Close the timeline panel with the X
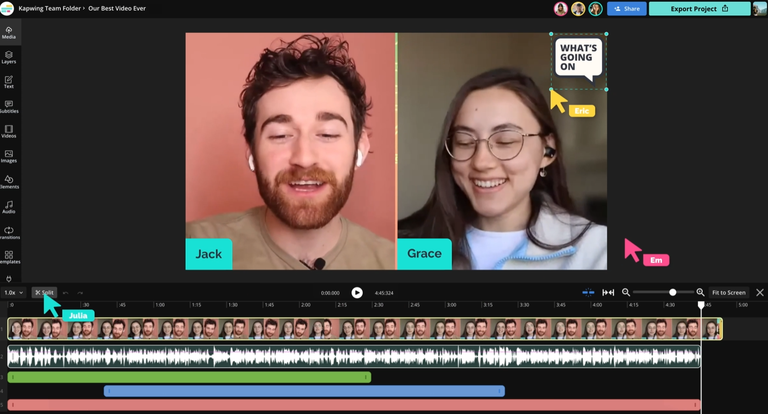Image resolution: width=768 pixels, height=414 pixels. point(760,292)
